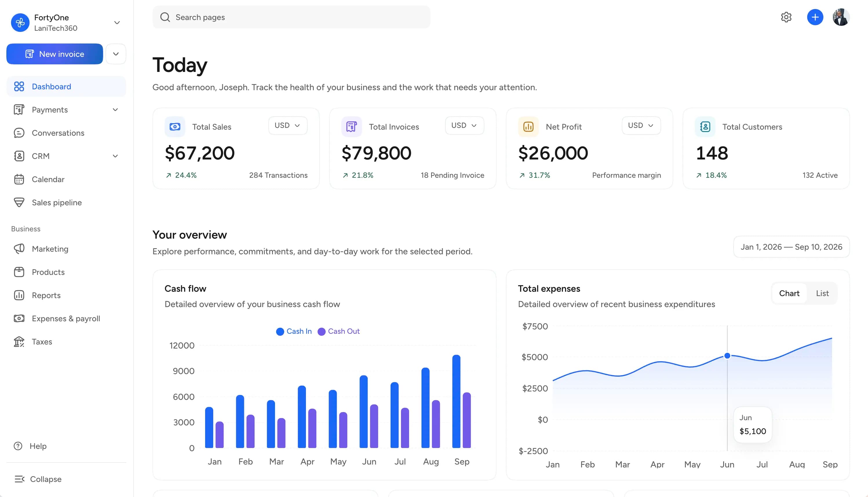Click the Total Customers contact icon
Screen dimensions: 868x497
[705, 127]
